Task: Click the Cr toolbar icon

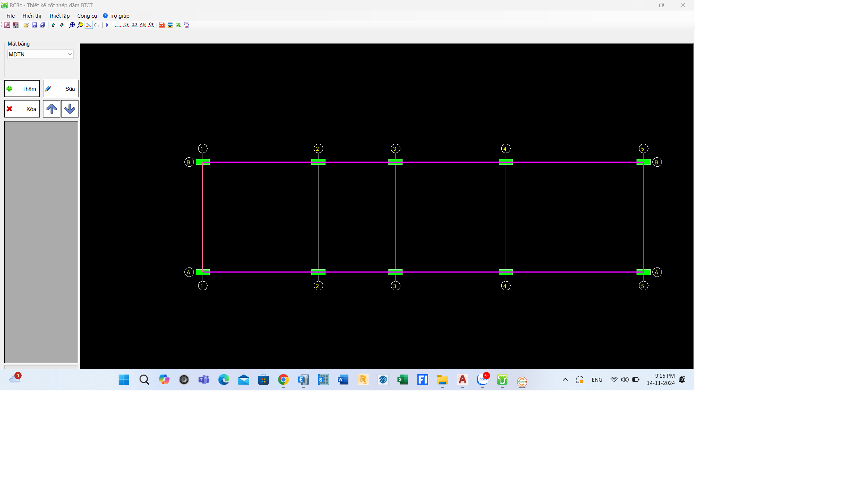Action: click(151, 25)
